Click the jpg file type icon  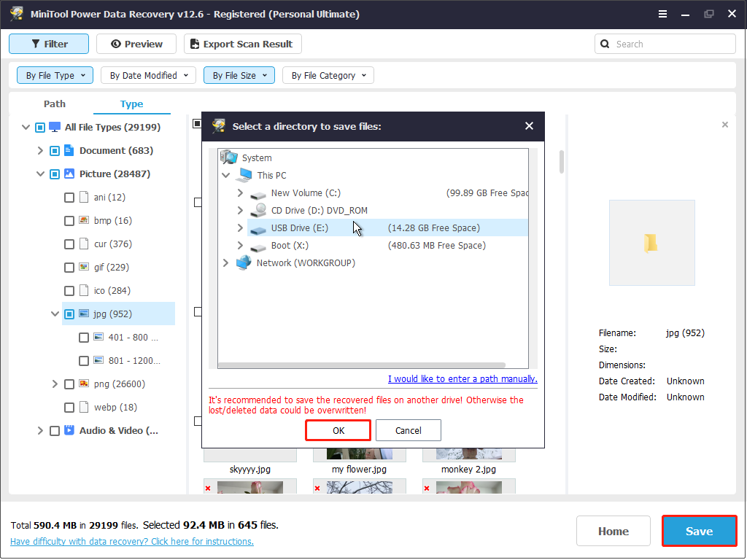pyautogui.click(x=84, y=314)
